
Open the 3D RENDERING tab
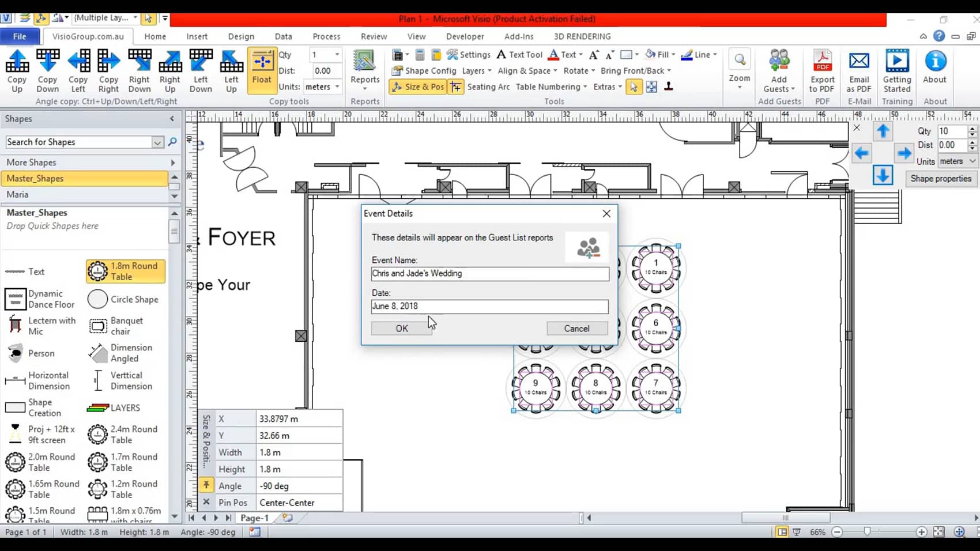[x=582, y=36]
